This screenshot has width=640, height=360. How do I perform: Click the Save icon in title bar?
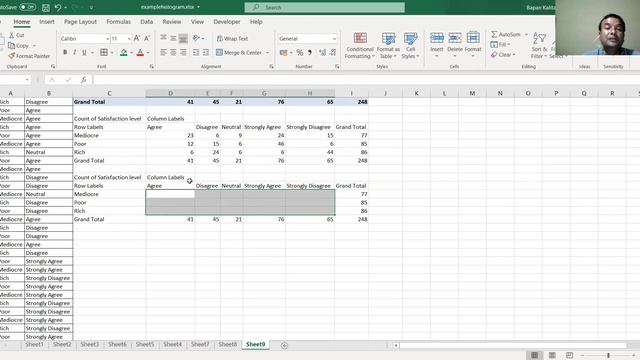coord(46,7)
